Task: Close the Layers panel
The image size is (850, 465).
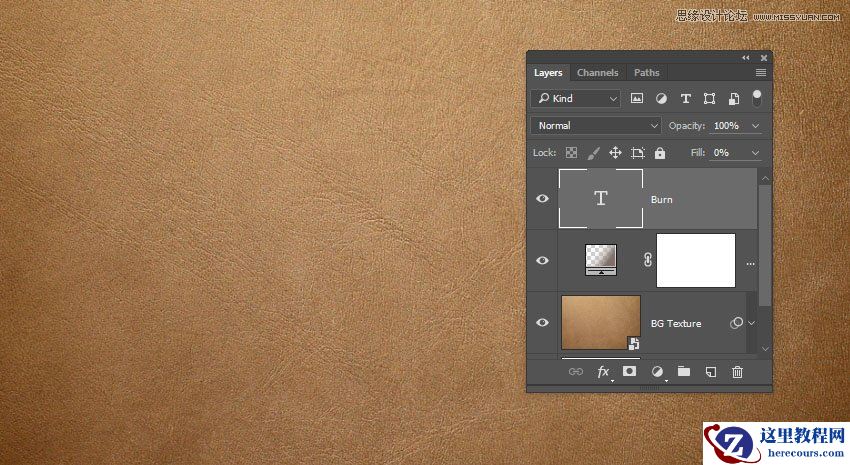Action: tap(764, 57)
